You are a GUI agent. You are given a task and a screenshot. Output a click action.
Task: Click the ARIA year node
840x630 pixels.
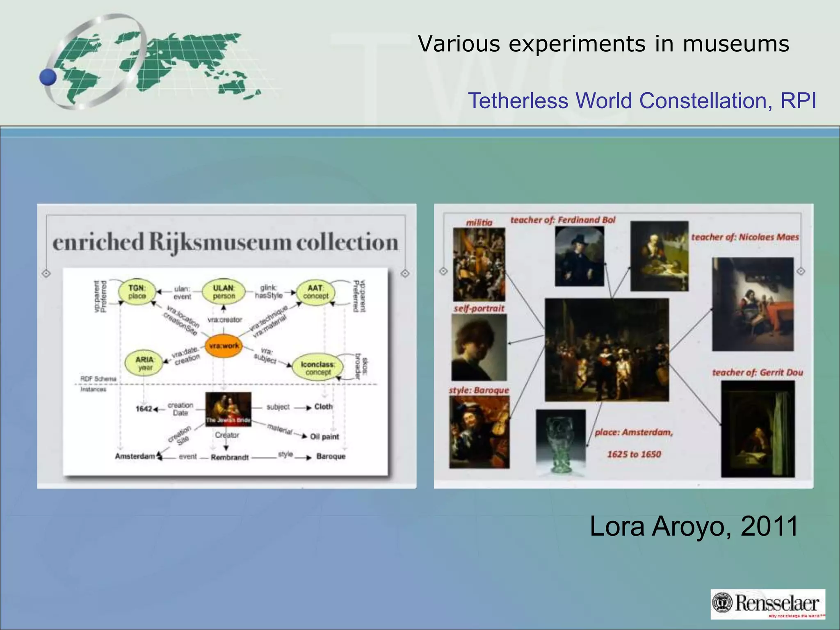(x=144, y=363)
